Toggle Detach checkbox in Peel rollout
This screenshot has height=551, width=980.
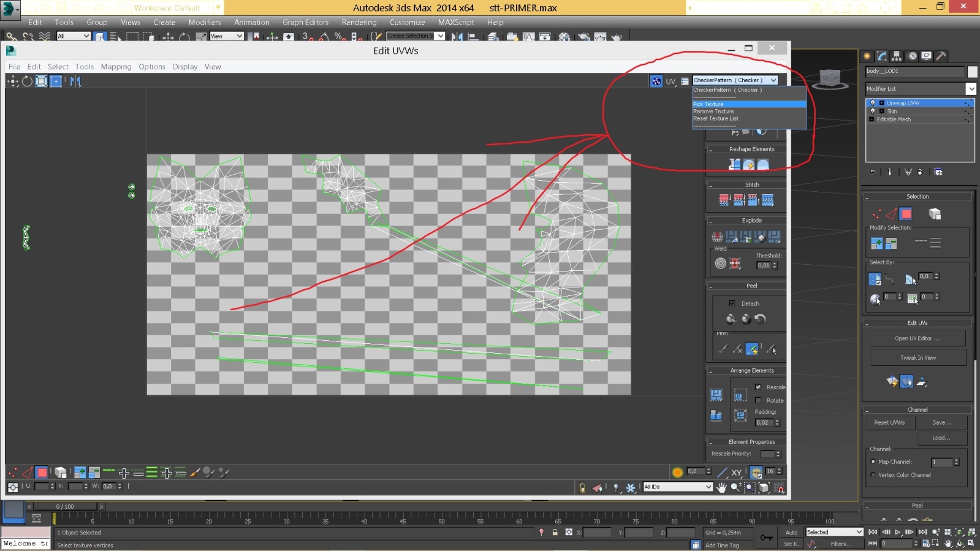point(732,303)
